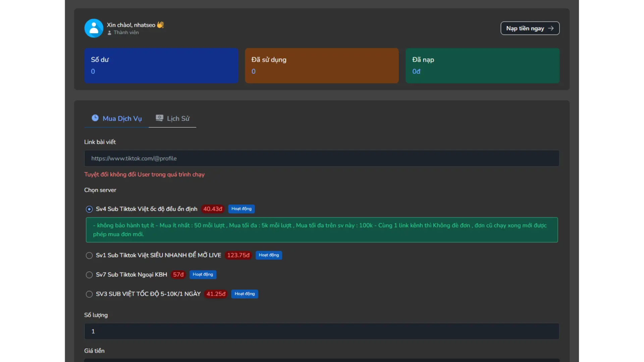Open the Nạp tiền ngay button
644x362 pixels.
(530, 28)
